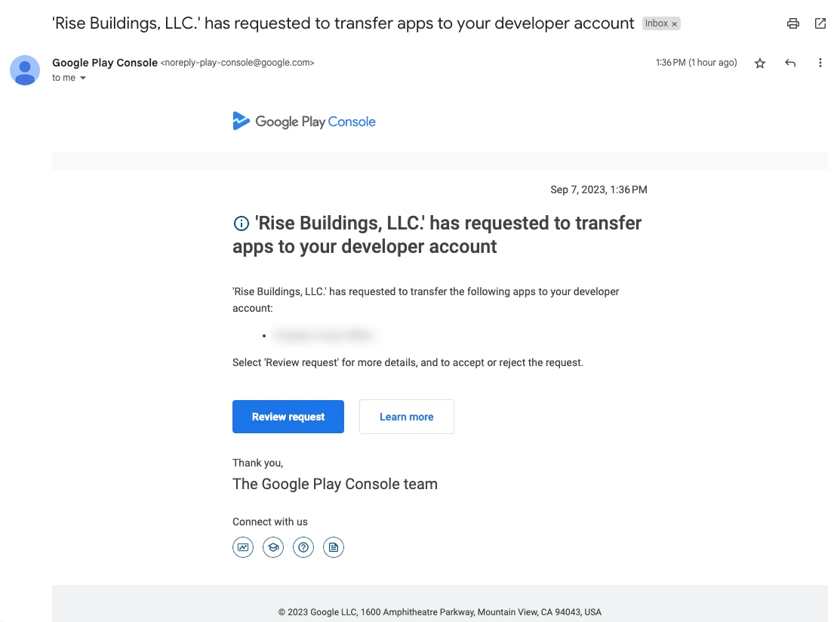Print this email via printer icon
This screenshot has height=622, width=840.
(x=793, y=23)
